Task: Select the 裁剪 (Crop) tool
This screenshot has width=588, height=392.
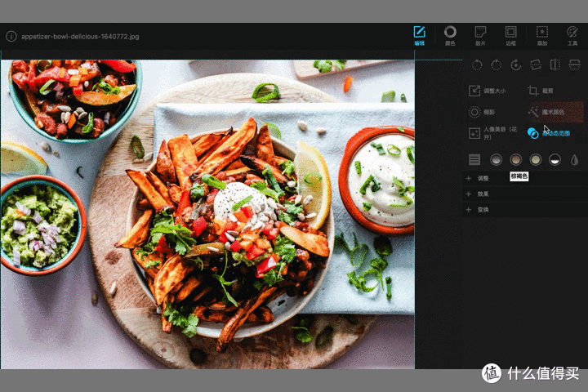Action: pyautogui.click(x=541, y=91)
